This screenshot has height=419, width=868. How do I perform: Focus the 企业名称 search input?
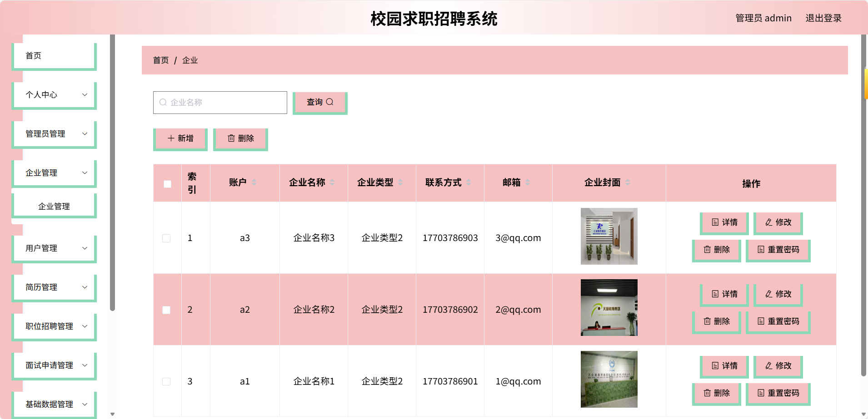[220, 103]
